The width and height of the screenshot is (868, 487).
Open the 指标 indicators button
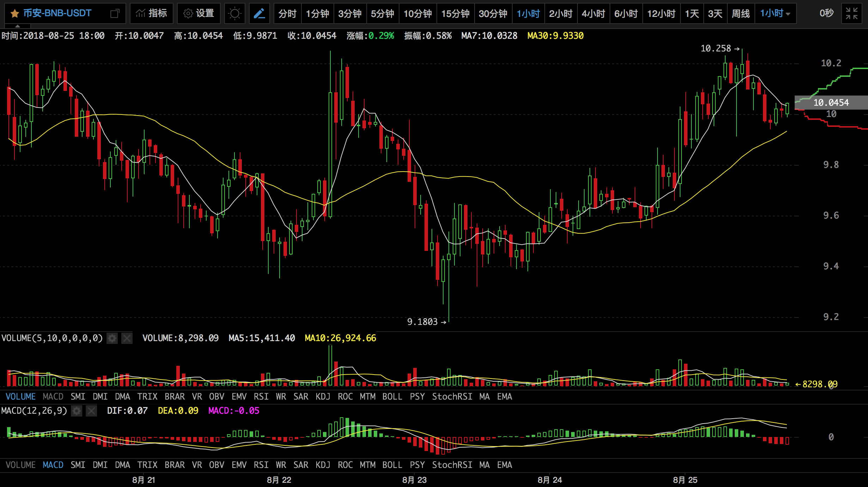point(152,13)
